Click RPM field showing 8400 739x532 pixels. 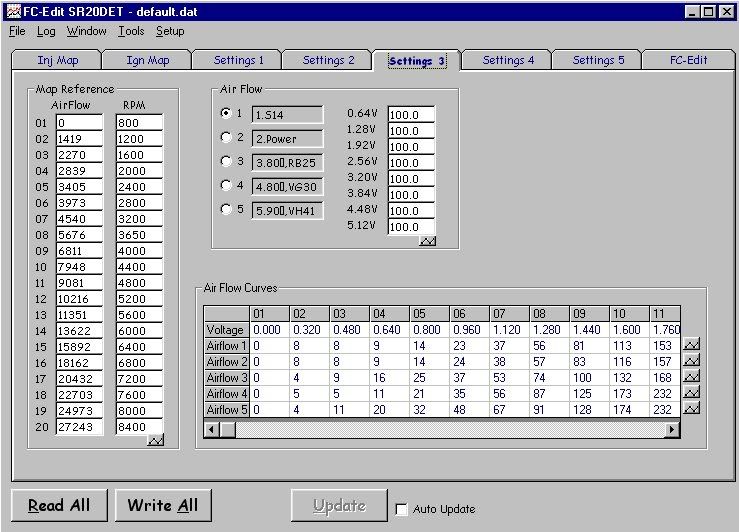(140, 426)
